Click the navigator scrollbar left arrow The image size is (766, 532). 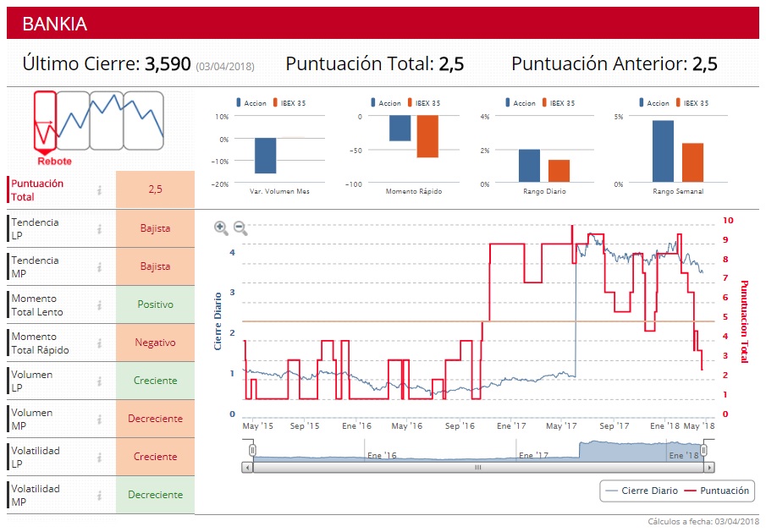click(248, 468)
